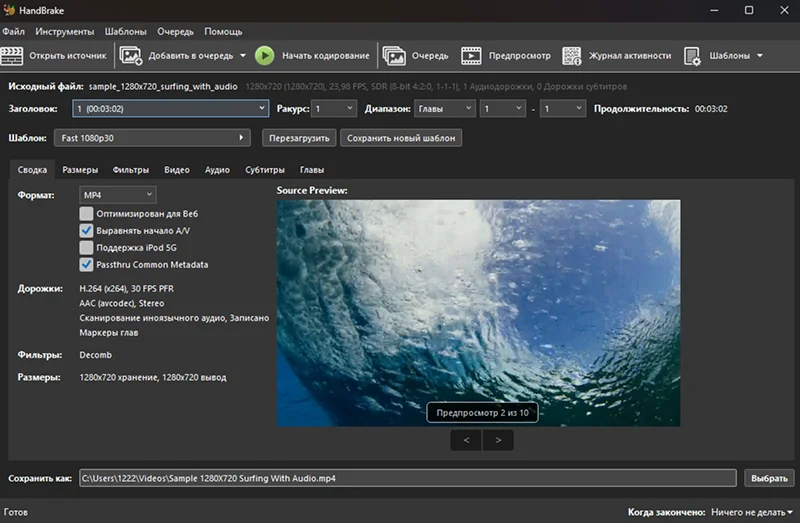Open the end chapter dropdown
This screenshot has height=523, width=800.
coord(563,109)
